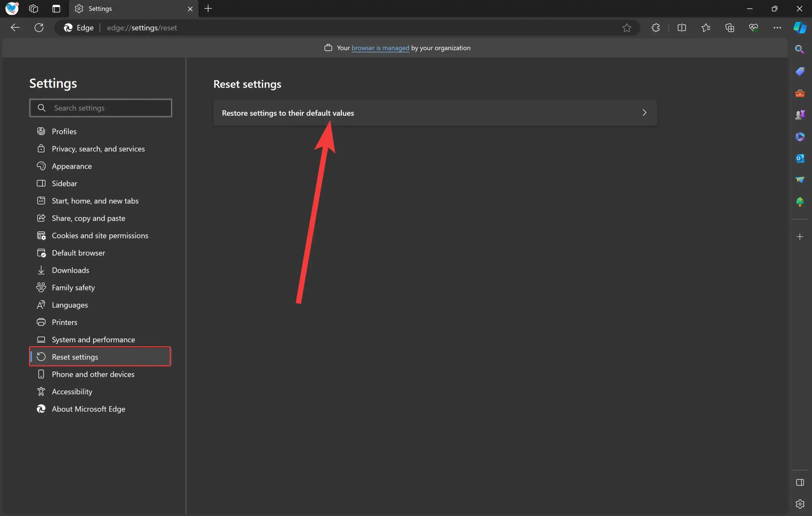Open the Shopping sidebar icon
812x516 pixels.
click(800, 71)
